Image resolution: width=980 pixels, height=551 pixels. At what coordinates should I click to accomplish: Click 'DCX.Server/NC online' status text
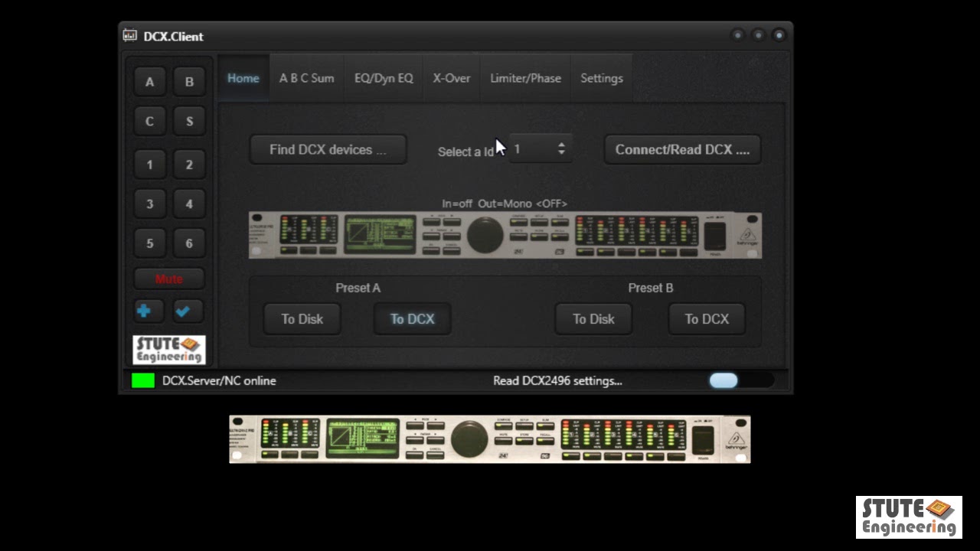[x=219, y=380]
